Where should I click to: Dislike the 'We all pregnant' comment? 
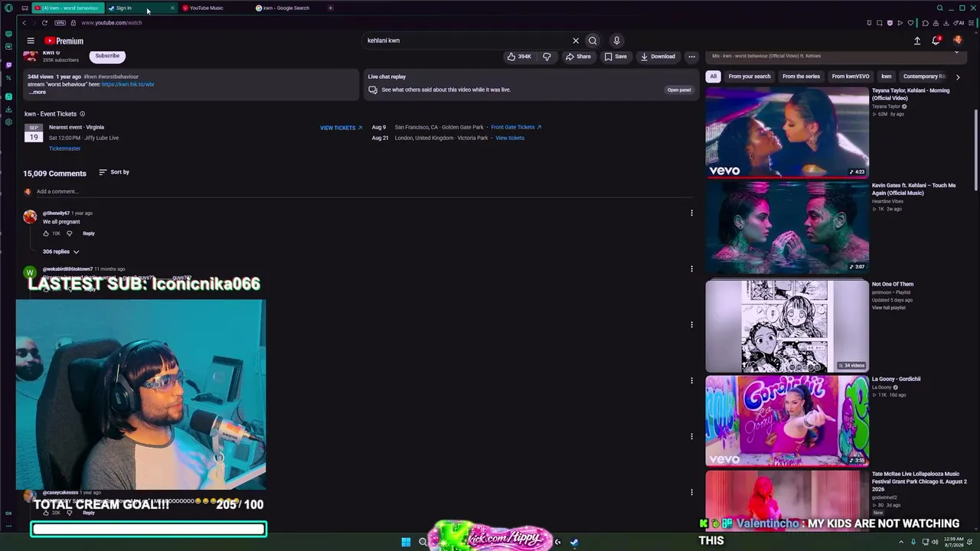(69, 233)
